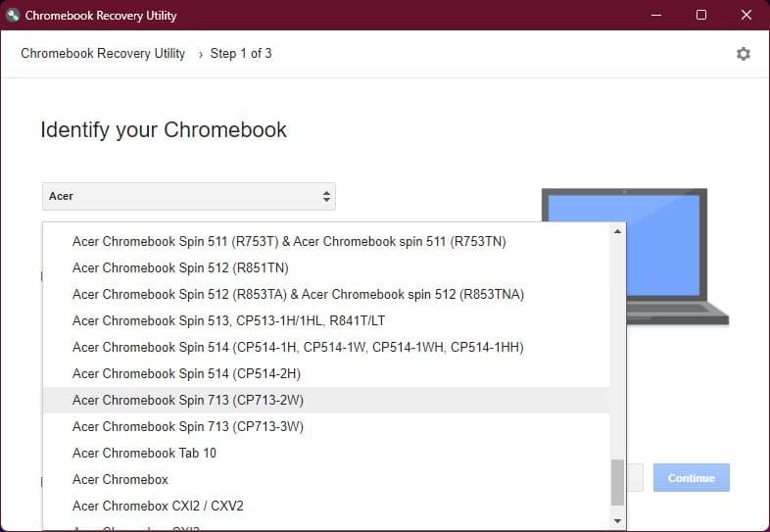Select the plain Acer Chromebox entry
This screenshot has height=532, width=770.
326,480
